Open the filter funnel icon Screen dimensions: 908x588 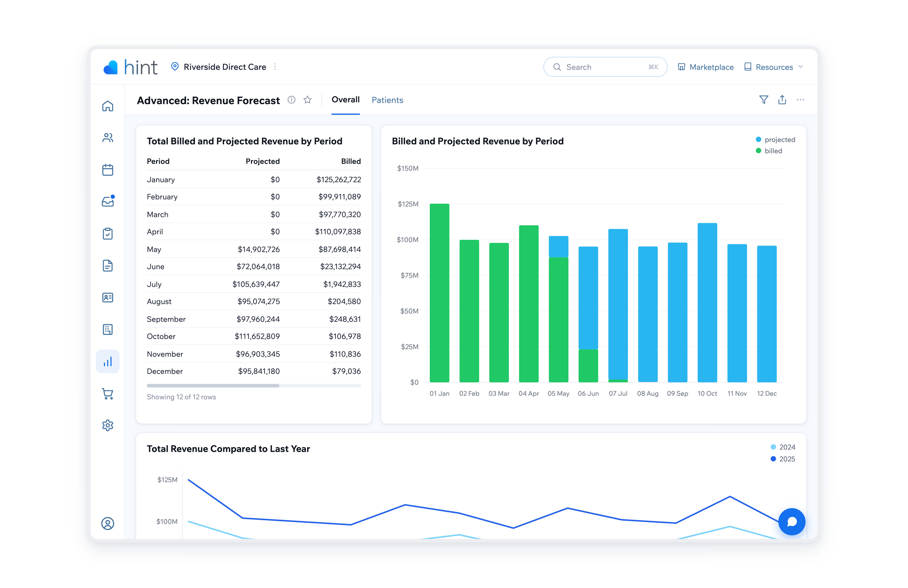(764, 100)
